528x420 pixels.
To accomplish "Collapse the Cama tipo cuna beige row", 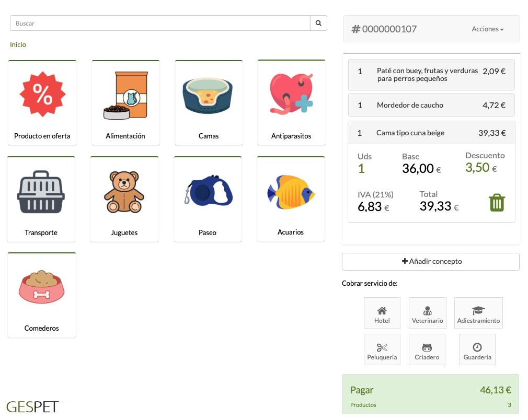I will (431, 133).
